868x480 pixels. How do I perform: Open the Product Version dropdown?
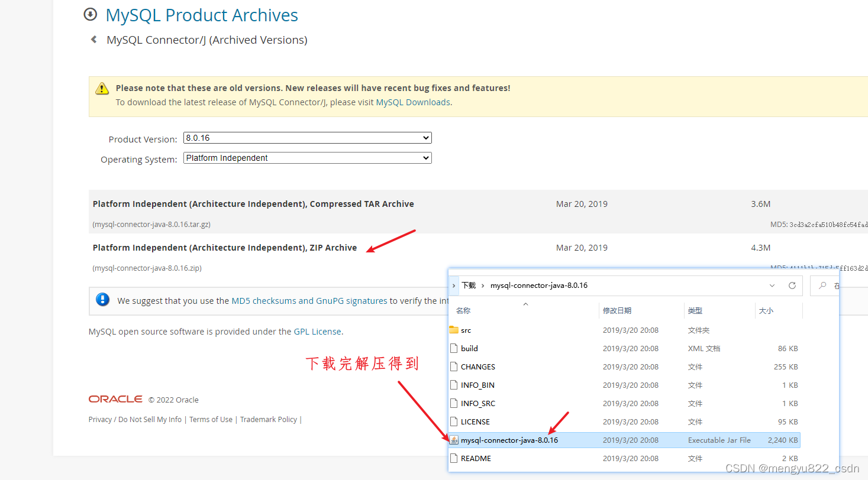tap(308, 138)
